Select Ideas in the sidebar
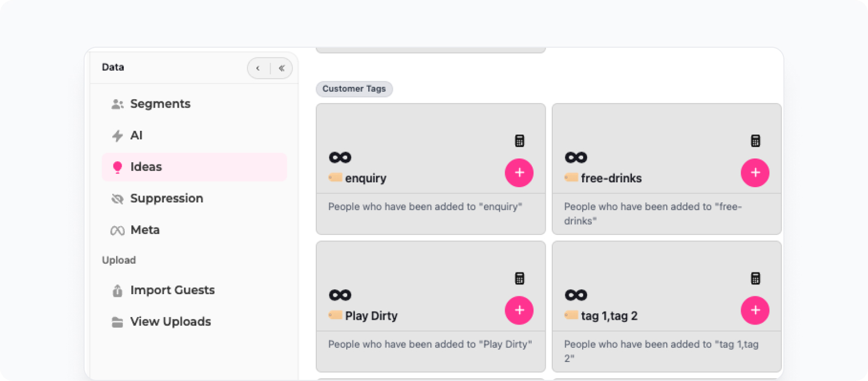Viewport: 868px width, 381px height. [x=194, y=167]
